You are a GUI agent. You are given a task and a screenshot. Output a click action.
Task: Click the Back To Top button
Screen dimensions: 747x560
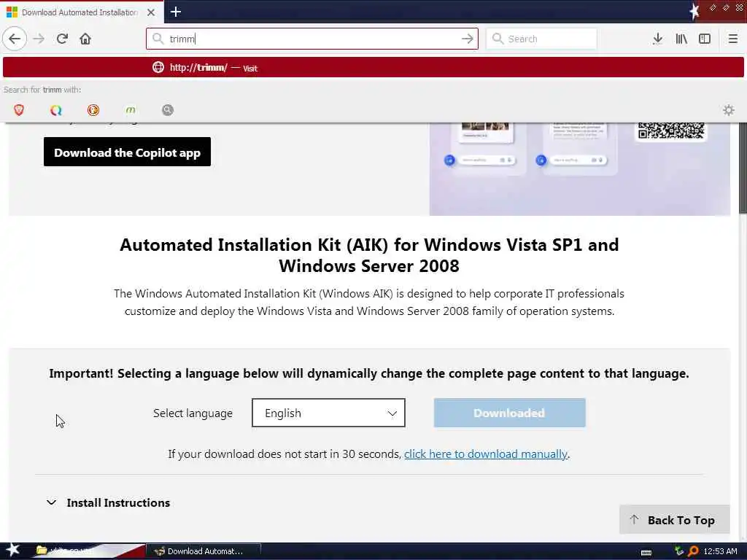click(x=675, y=519)
